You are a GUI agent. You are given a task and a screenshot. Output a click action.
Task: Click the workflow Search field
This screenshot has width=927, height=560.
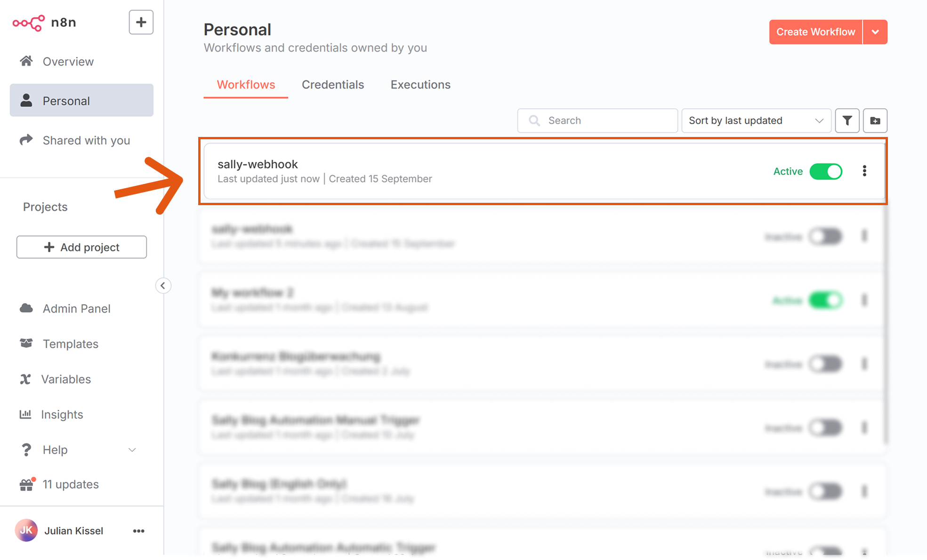(x=597, y=120)
